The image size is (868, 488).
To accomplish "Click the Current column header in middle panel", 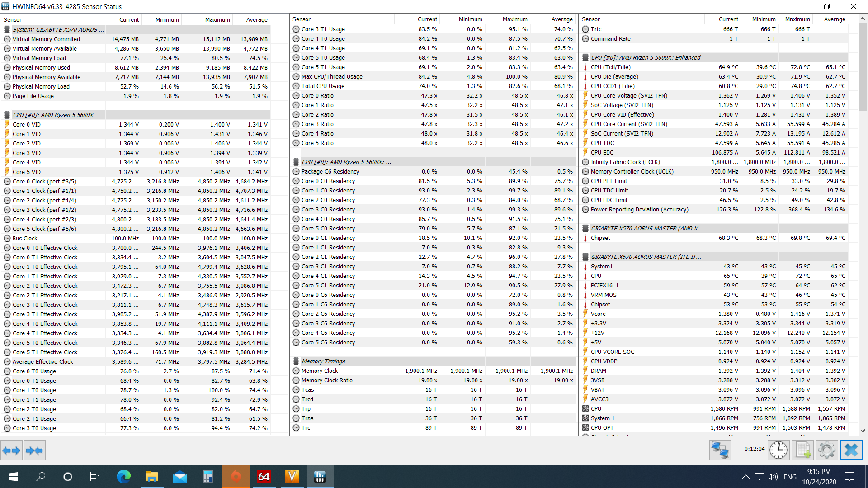I will coord(417,19).
